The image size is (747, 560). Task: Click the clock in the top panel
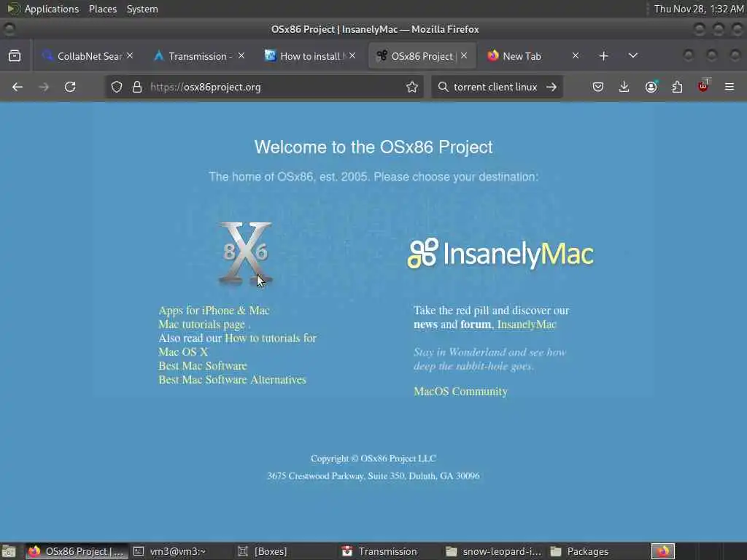pyautogui.click(x=698, y=9)
